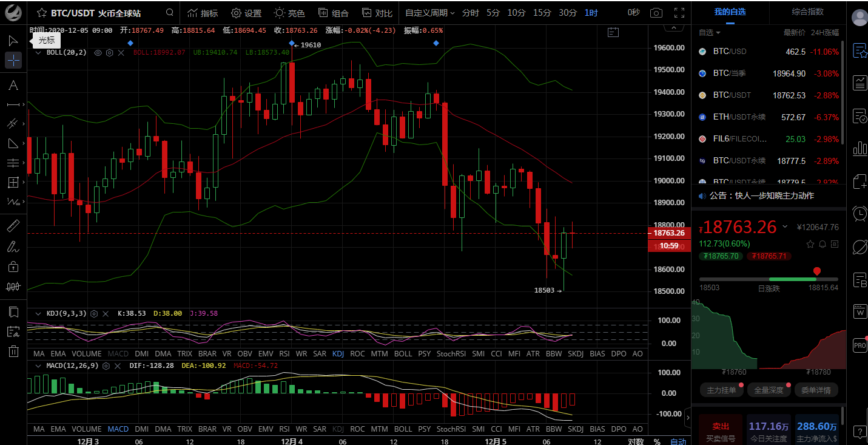The image size is (868, 445).
Task: Expand the 18763.26 price dropdown chevron
Action: pos(785,227)
